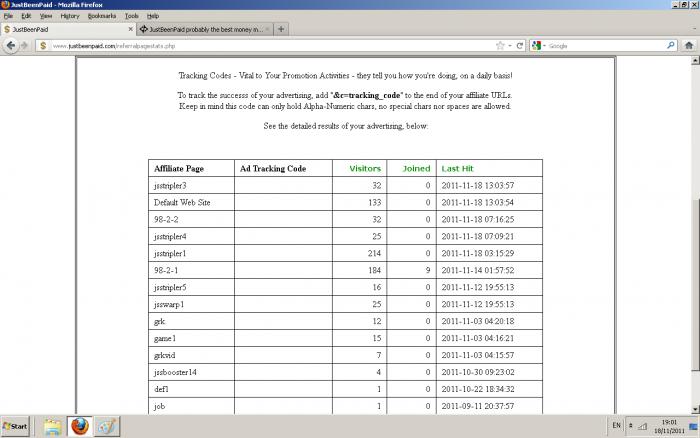700x438 pixels.
Task: Bookmark this page with the star icon
Action: point(500,46)
